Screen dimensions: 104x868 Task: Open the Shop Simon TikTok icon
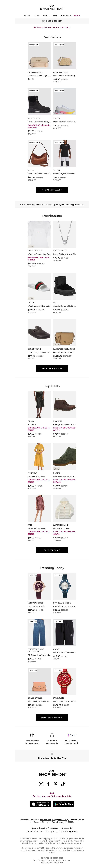pos(63,784)
